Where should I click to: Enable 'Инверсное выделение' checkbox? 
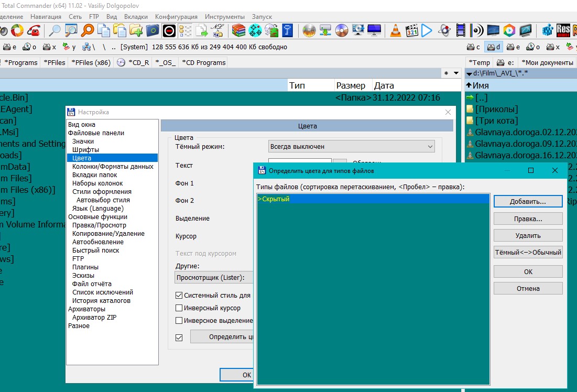(179, 321)
